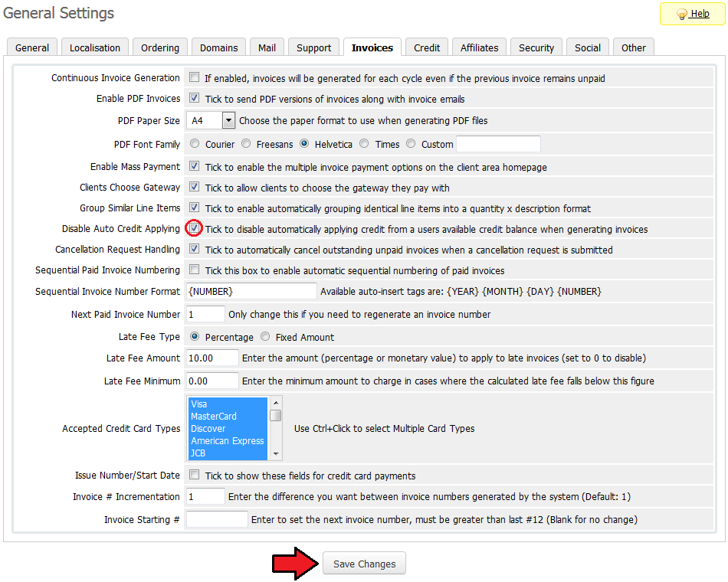Select American Express in card types list
728x582 pixels.
pos(228,440)
